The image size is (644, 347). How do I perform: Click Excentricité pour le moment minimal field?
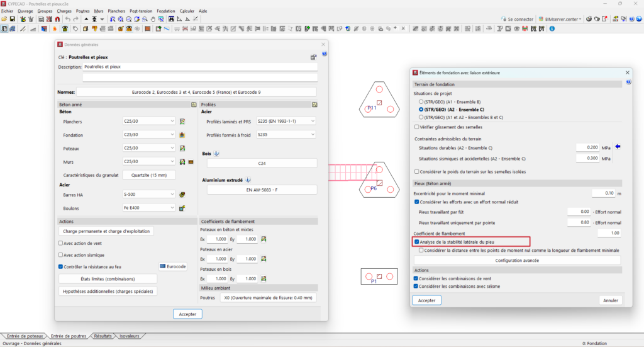pos(603,193)
